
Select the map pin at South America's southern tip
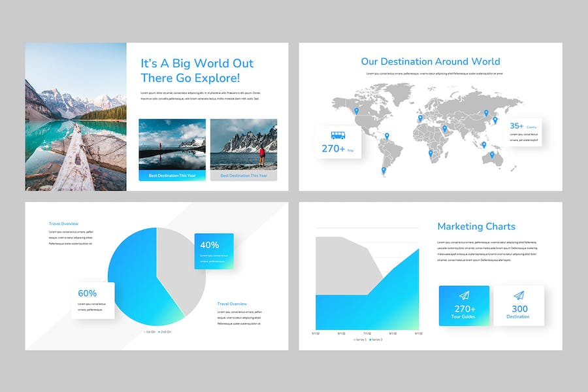[384, 171]
